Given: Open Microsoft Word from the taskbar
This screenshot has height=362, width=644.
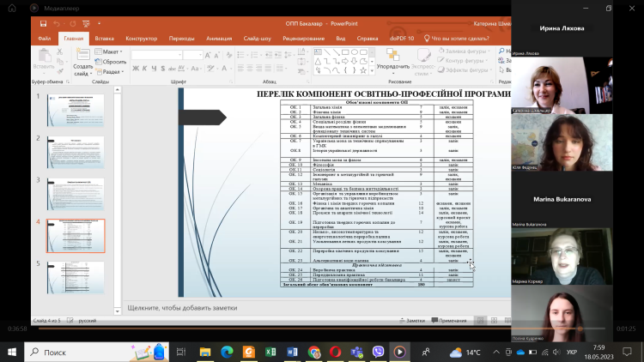Looking at the screenshot, I should 293,352.
